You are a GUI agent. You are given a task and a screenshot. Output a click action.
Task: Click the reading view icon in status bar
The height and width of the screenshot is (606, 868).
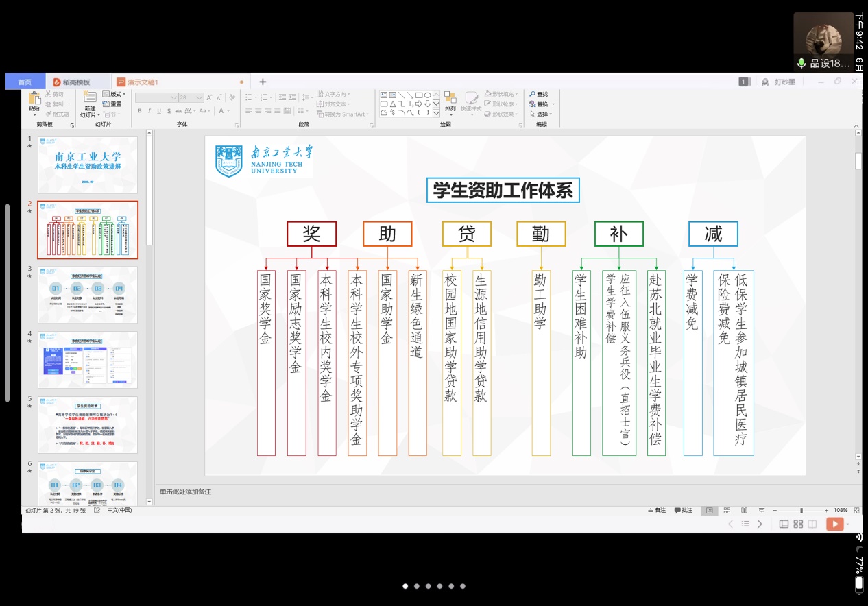(x=744, y=510)
